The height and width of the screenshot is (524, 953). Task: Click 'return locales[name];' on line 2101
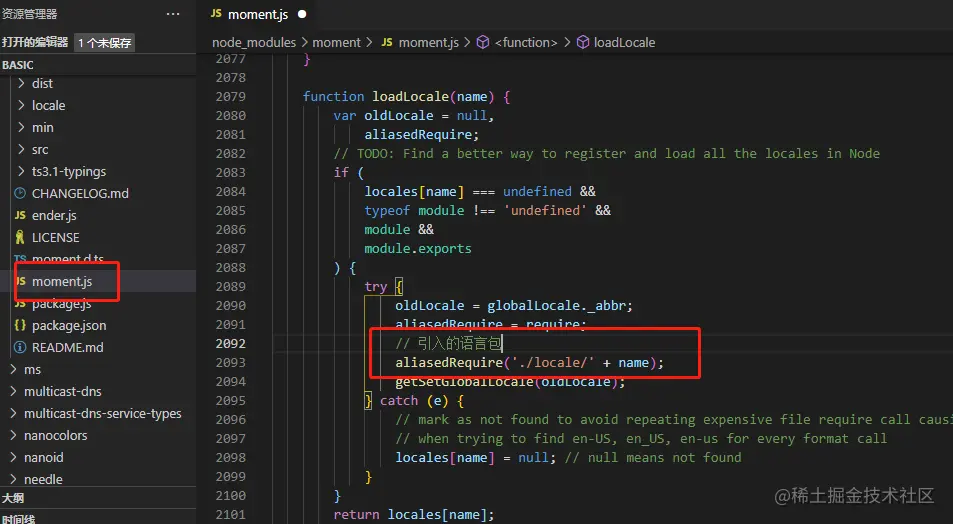pos(414,515)
